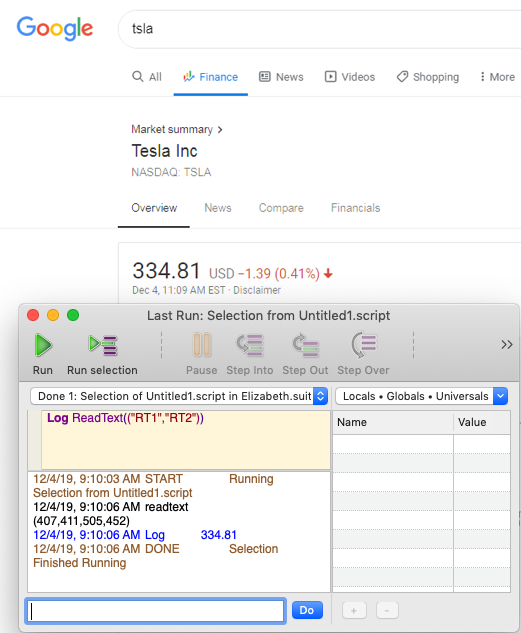Show more toolbar items via double chevron
The image size is (521, 633).
click(507, 344)
